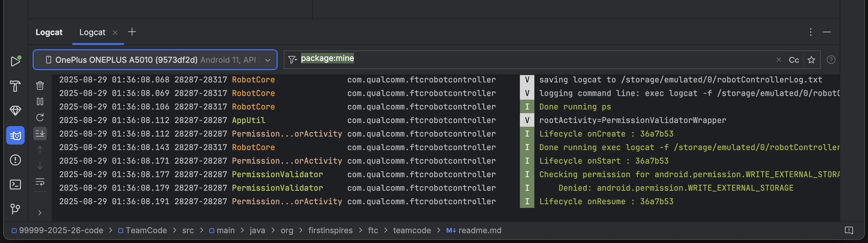
Task: Toggle scroll to end of log
Action: pos(40,133)
